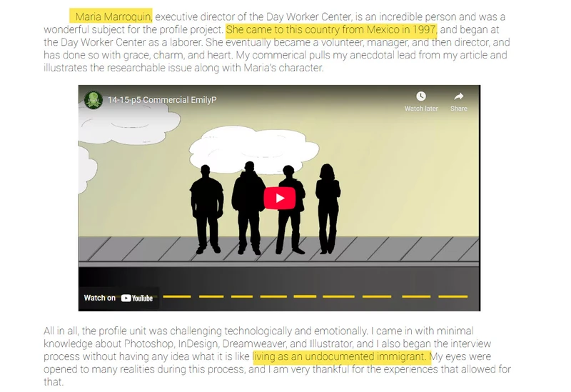Click the red YouTube play button
571x392 pixels.
pos(279,198)
